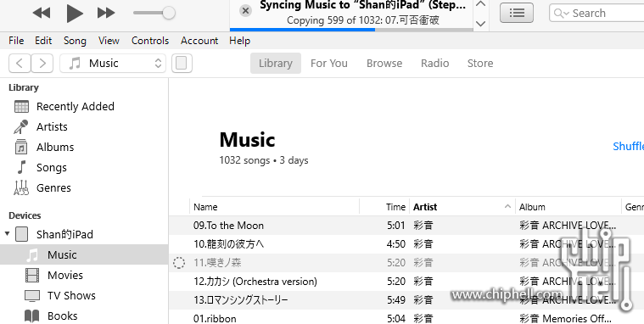Open the View menu
Screen dimensions: 644x324
[109, 41]
